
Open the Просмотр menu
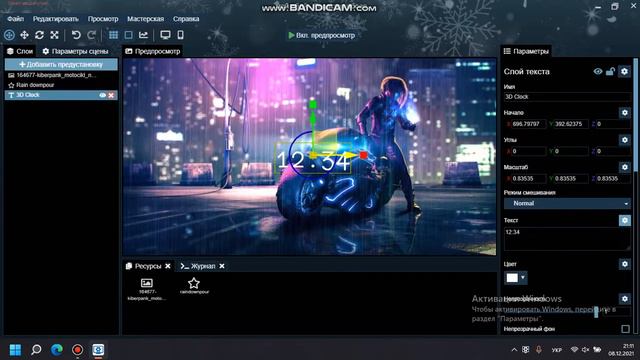coord(103,19)
